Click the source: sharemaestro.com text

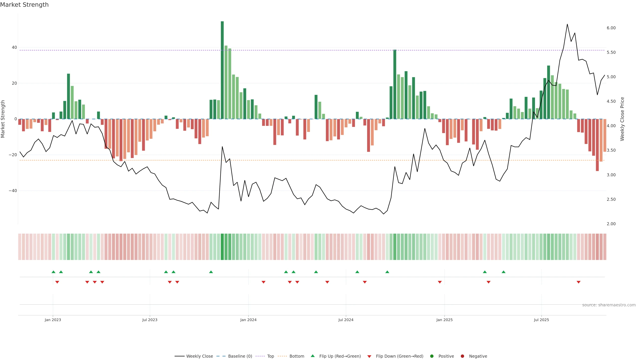click(609, 305)
